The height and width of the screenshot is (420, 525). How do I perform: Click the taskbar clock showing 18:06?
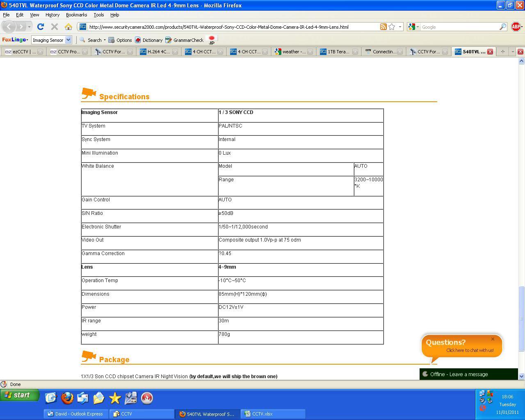507,397
